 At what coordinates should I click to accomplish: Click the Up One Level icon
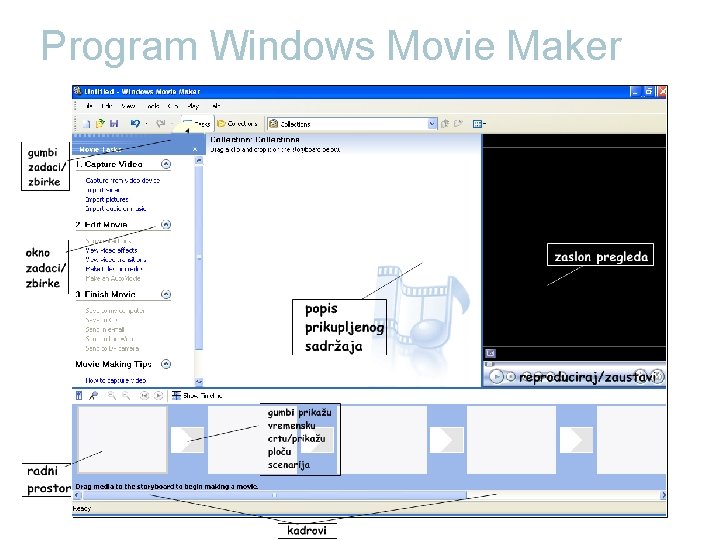tap(444, 124)
